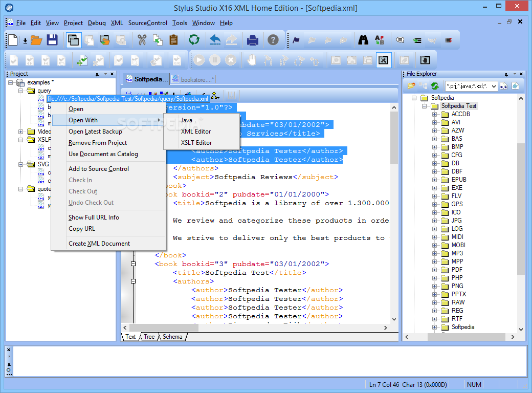Switch to the Schema view tab
The image size is (532, 393).
(172, 337)
